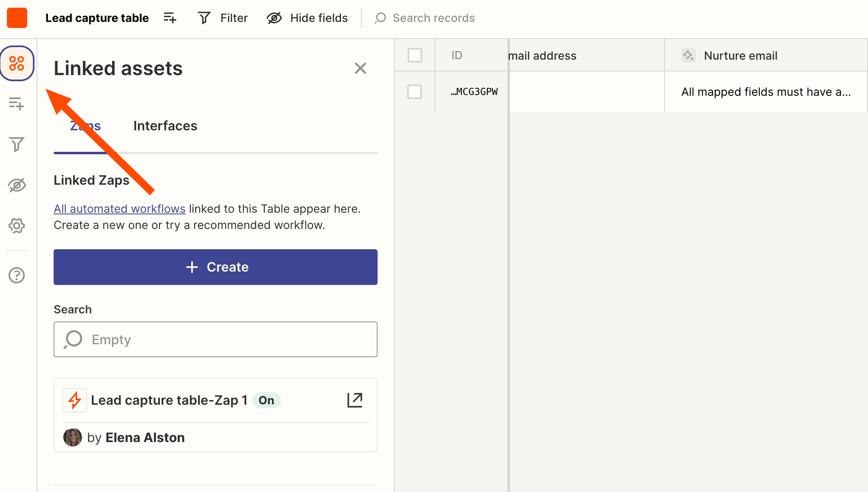Toggle the Lead capture table-Zap 1 On switch

pos(266,400)
